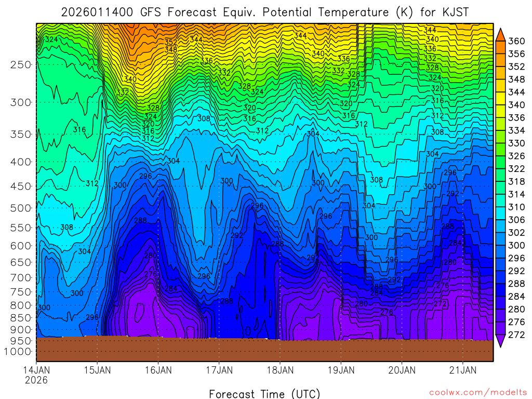532x399 pixels.
Task: Click the 16JAN tick label
Action: click(158, 370)
